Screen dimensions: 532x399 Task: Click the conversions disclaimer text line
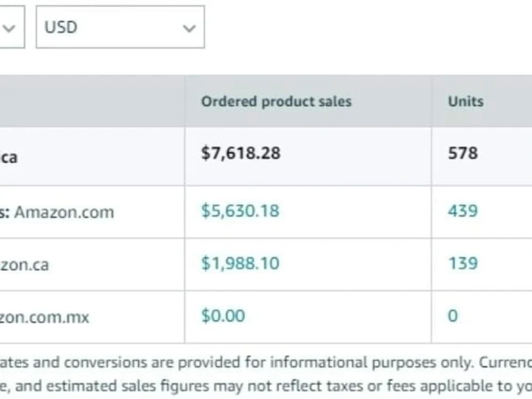[266, 363]
